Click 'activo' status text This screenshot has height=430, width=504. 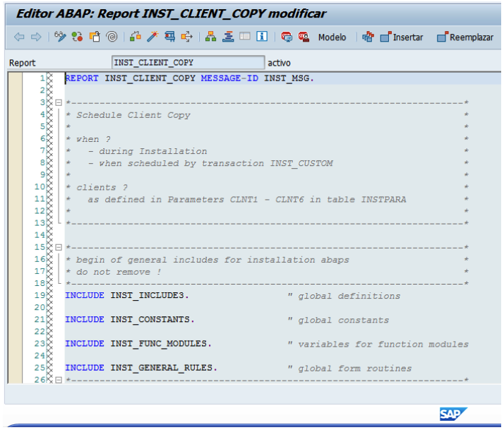279,63
